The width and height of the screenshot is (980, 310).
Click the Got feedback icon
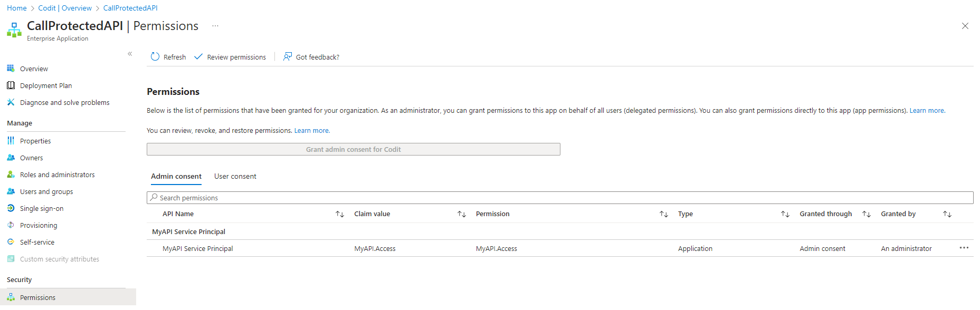click(288, 57)
